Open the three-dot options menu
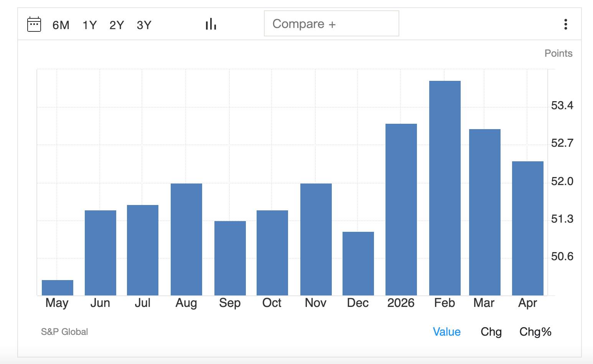593x364 pixels. (x=565, y=24)
